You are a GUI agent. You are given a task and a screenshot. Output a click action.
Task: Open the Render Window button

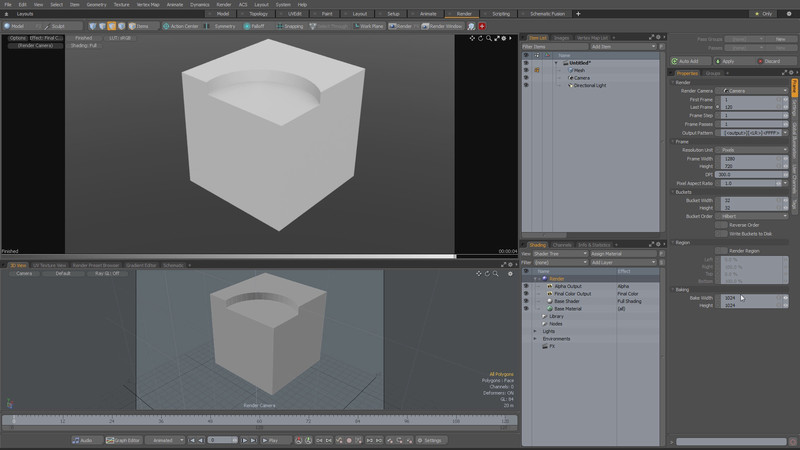click(441, 26)
